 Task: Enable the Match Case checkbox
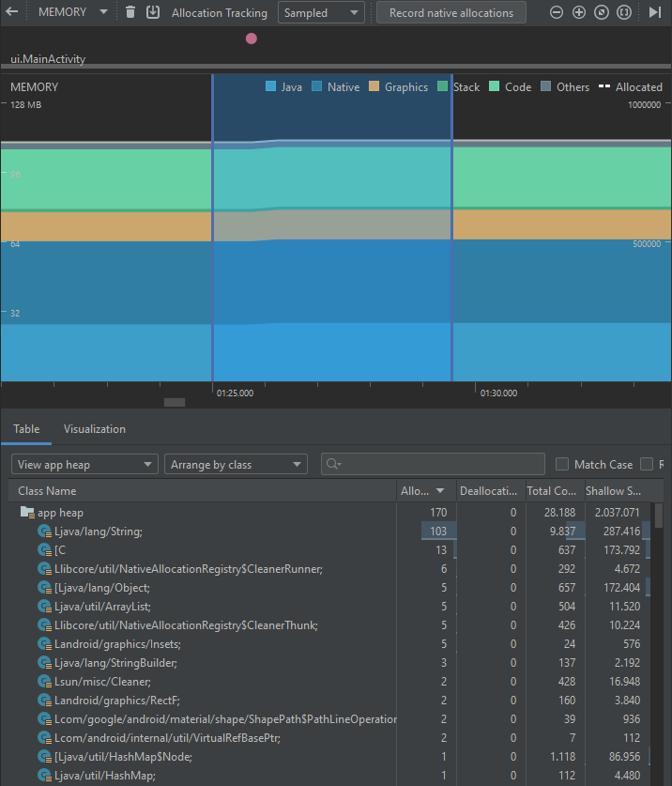[561, 464]
